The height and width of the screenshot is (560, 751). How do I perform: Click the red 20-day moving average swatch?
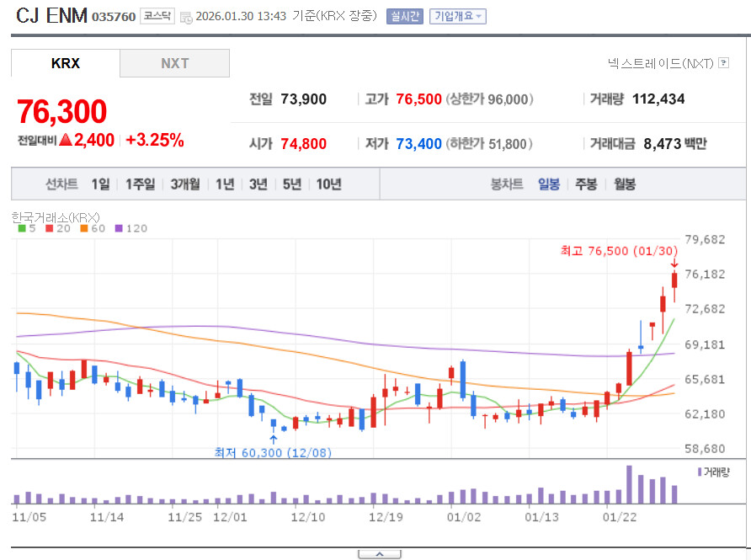pyautogui.click(x=50, y=228)
